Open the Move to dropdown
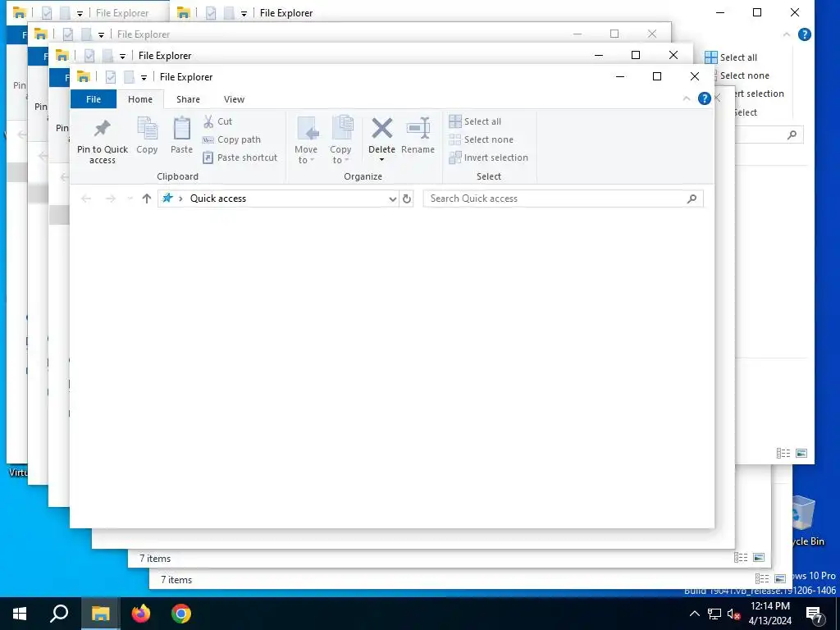This screenshot has width=840, height=630. (x=306, y=139)
